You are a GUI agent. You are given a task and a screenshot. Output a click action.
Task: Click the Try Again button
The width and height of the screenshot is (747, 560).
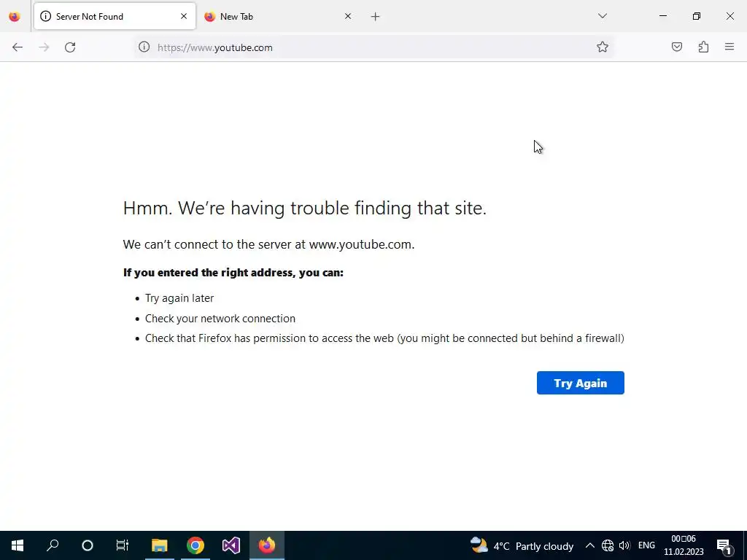pyautogui.click(x=580, y=383)
